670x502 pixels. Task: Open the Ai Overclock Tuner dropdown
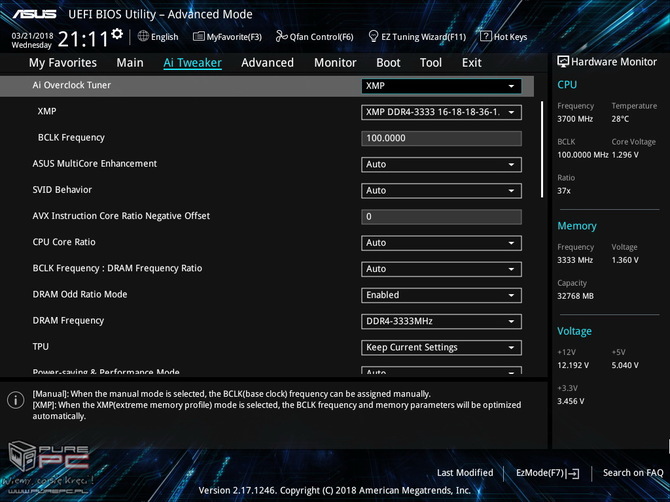pyautogui.click(x=441, y=86)
